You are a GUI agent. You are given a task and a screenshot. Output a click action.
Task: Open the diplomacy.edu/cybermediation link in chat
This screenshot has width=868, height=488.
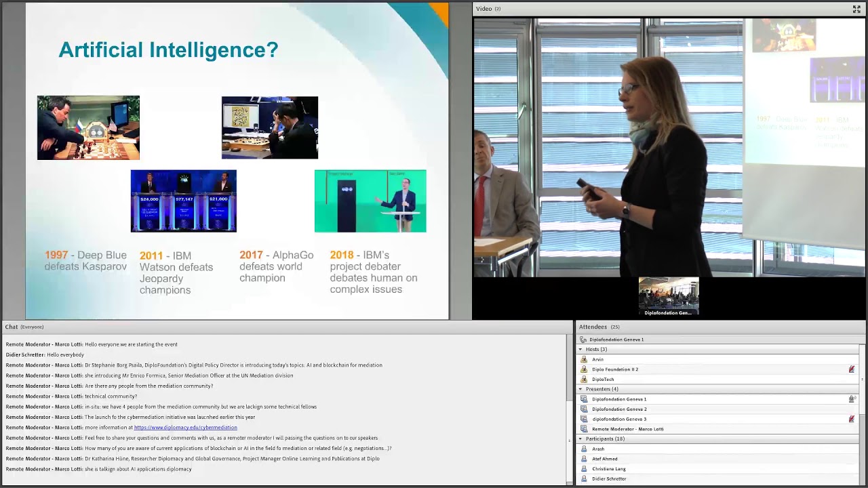click(x=185, y=428)
